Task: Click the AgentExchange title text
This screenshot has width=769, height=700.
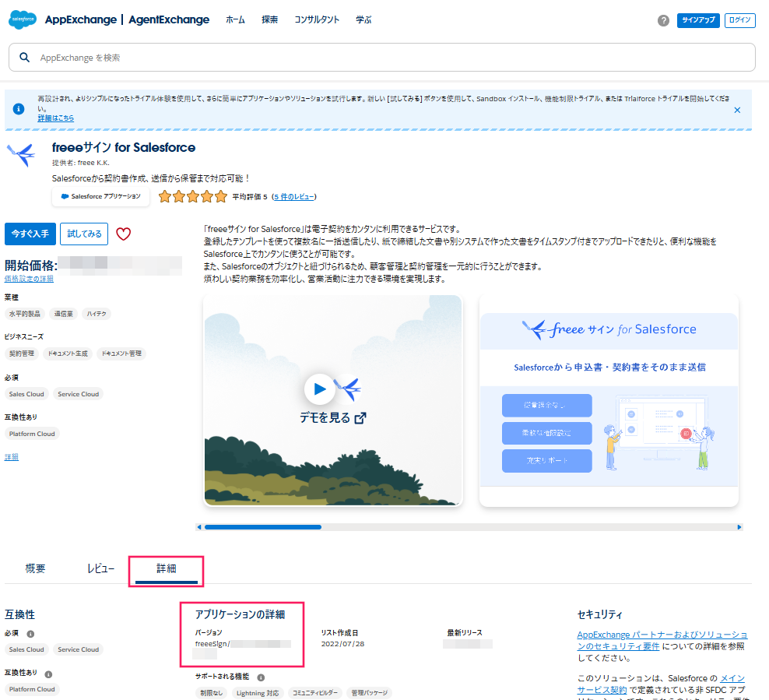Action: [x=169, y=19]
